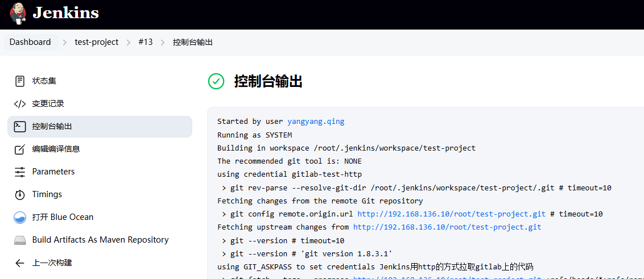Click 'Fetching changes from the remote Git repository'
This screenshot has height=279, width=644.
(x=320, y=201)
